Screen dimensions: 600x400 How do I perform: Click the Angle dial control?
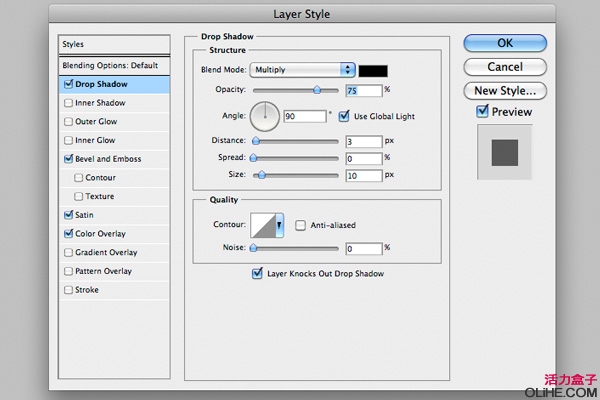tap(265, 116)
